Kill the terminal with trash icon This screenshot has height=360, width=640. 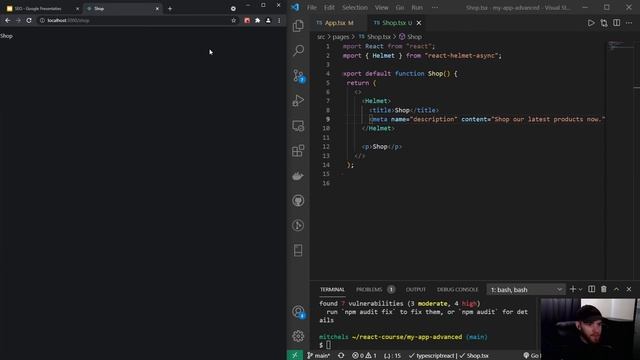coord(604,289)
